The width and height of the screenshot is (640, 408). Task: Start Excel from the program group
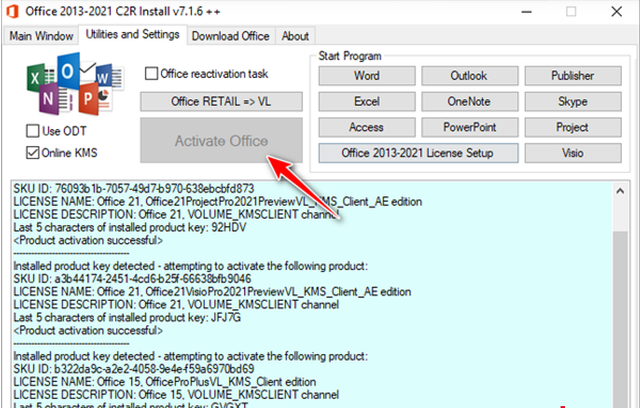pos(366,102)
